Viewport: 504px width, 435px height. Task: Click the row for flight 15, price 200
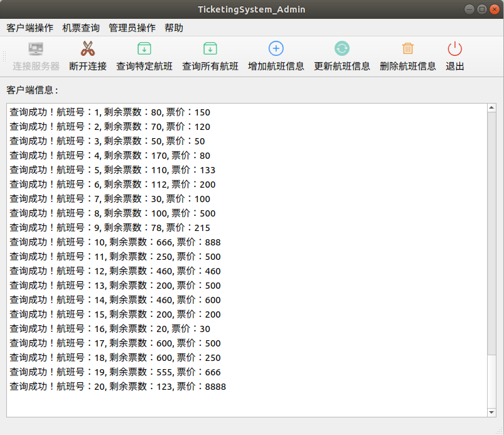point(115,314)
